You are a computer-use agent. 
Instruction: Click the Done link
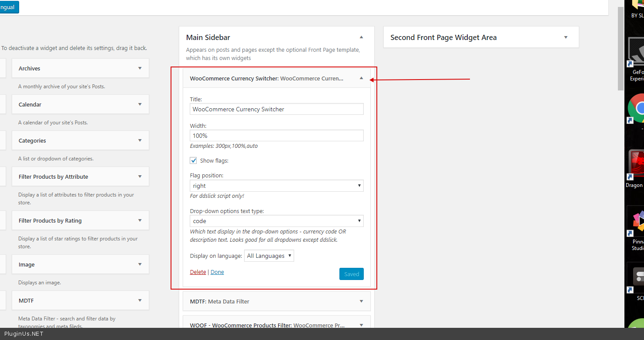(x=217, y=272)
